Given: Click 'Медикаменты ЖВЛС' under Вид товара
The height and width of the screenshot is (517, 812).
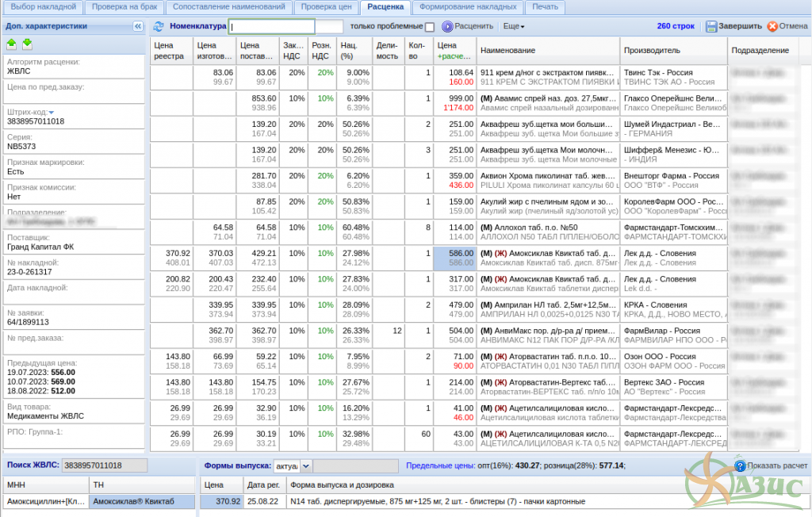Looking at the screenshot, I should [45, 416].
